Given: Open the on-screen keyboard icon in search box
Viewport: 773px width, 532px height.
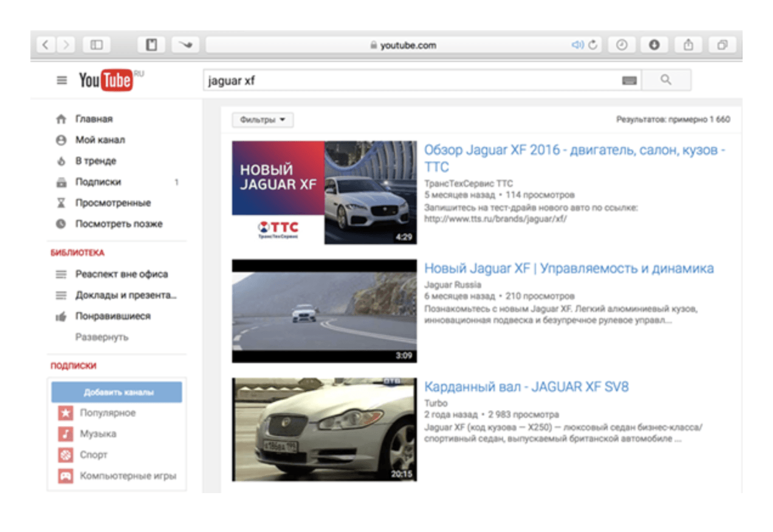Looking at the screenshot, I should tap(629, 81).
